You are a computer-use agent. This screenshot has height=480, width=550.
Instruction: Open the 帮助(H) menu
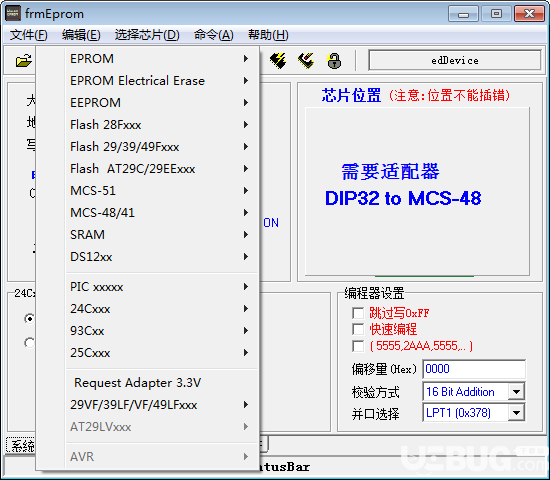pyautogui.click(x=268, y=35)
